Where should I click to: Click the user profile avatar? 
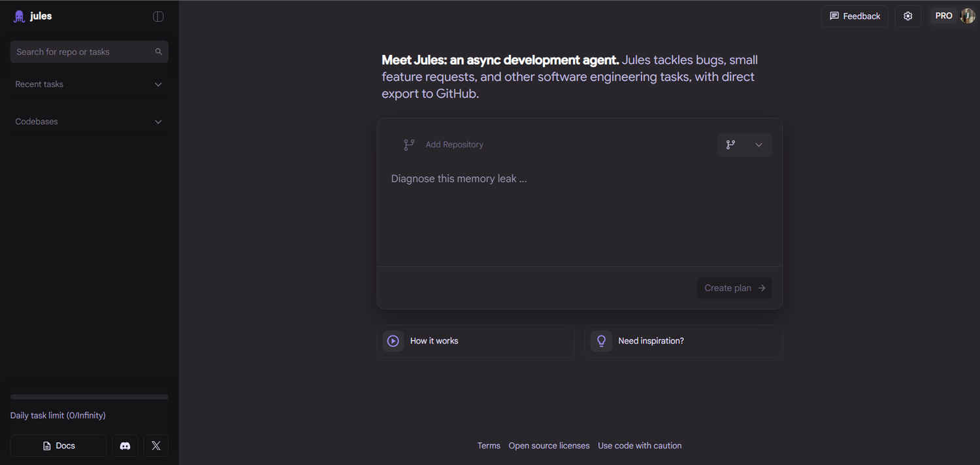coord(968,16)
